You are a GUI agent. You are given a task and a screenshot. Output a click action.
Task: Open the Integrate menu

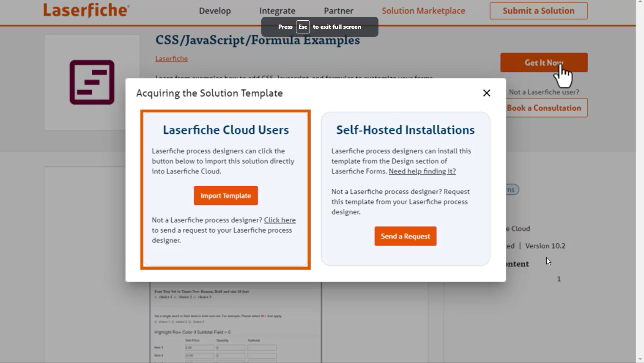277,11
